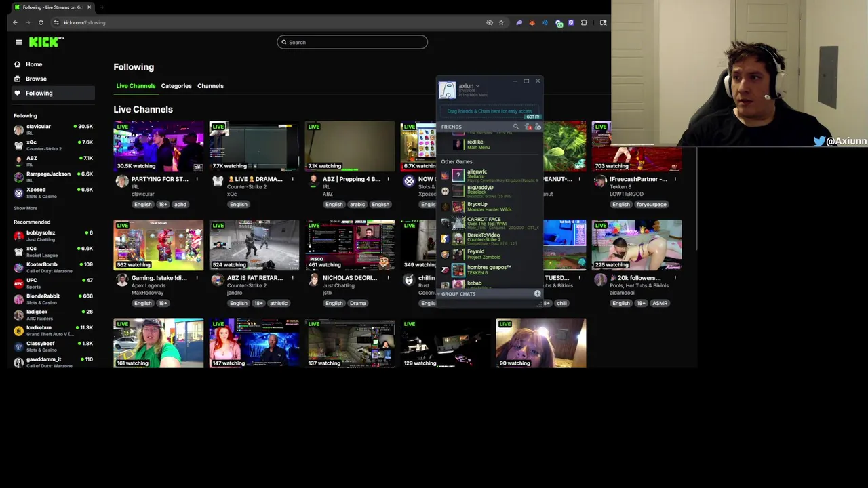Select friend redlike in Steam list
Image resolution: width=868 pixels, height=488 pixels.
click(490, 144)
